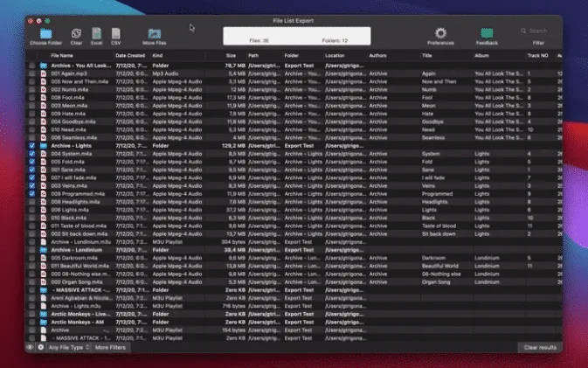The height and width of the screenshot is (368, 588).
Task: Select the 002 Sit back down.m4a row
Action: (x=294, y=234)
